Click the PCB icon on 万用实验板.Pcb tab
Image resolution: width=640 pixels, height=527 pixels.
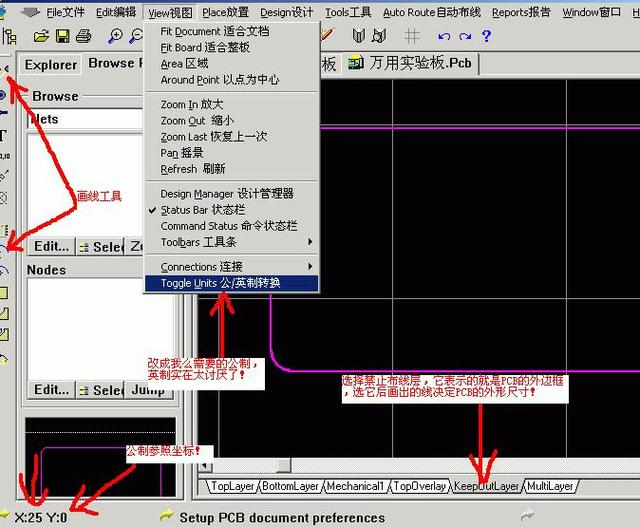click(356, 63)
